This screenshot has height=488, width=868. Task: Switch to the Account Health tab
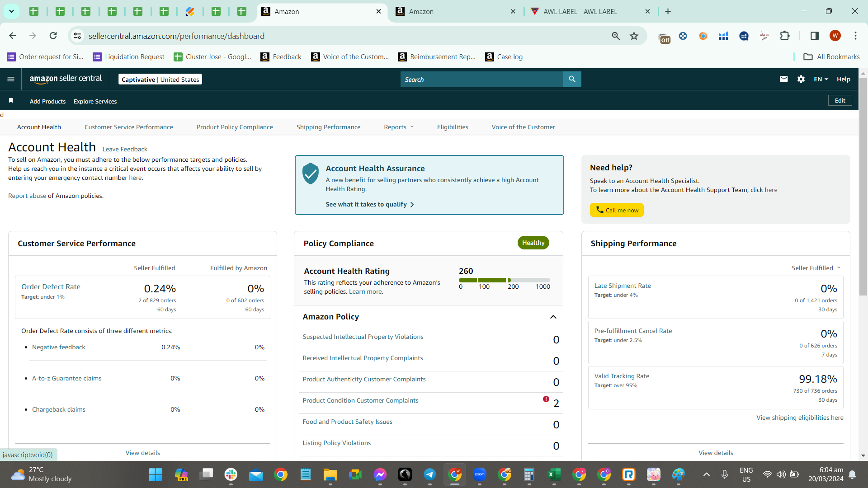(39, 127)
